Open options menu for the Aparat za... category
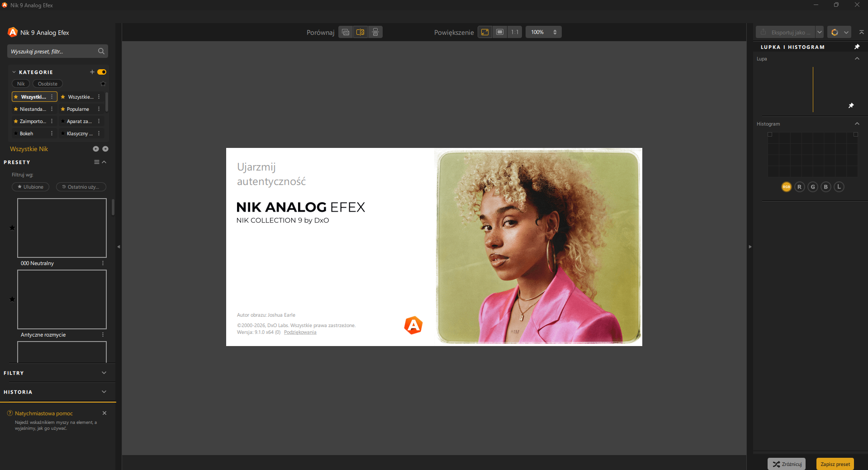This screenshot has width=868, height=470. pos(99,121)
